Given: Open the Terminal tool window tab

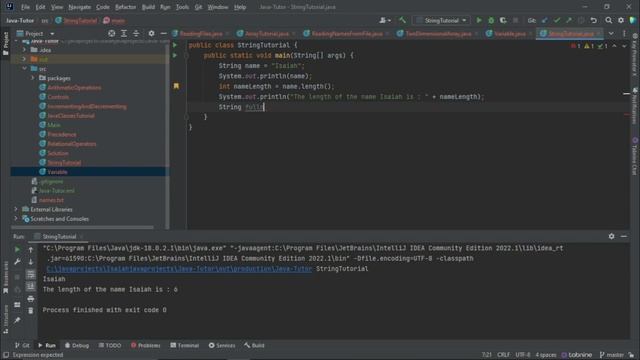Looking at the screenshot, I should [184, 345].
